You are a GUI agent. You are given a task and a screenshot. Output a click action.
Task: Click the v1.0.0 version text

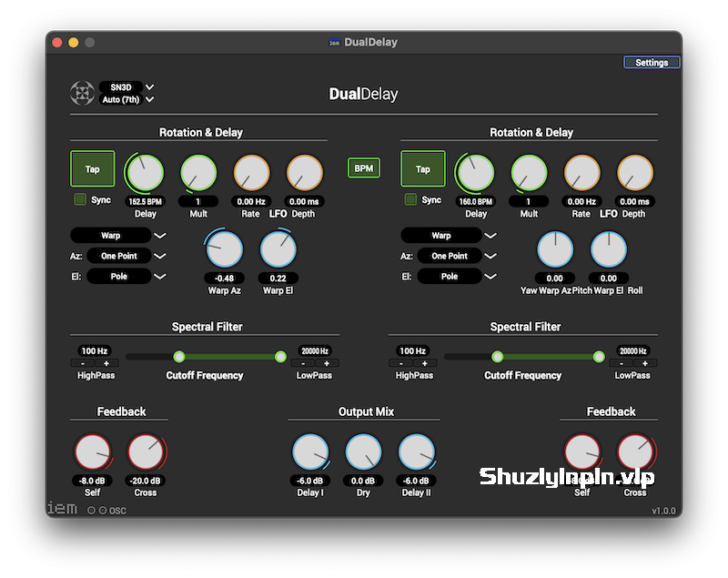click(663, 511)
